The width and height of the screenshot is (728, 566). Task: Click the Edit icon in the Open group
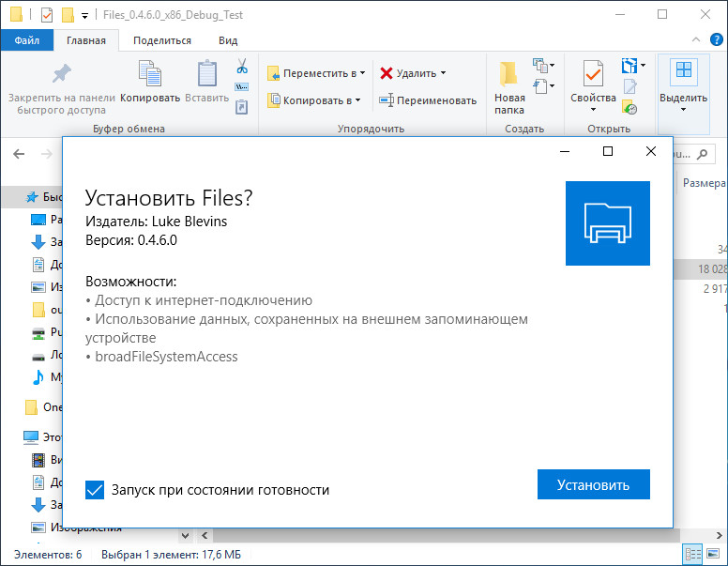pos(629,86)
